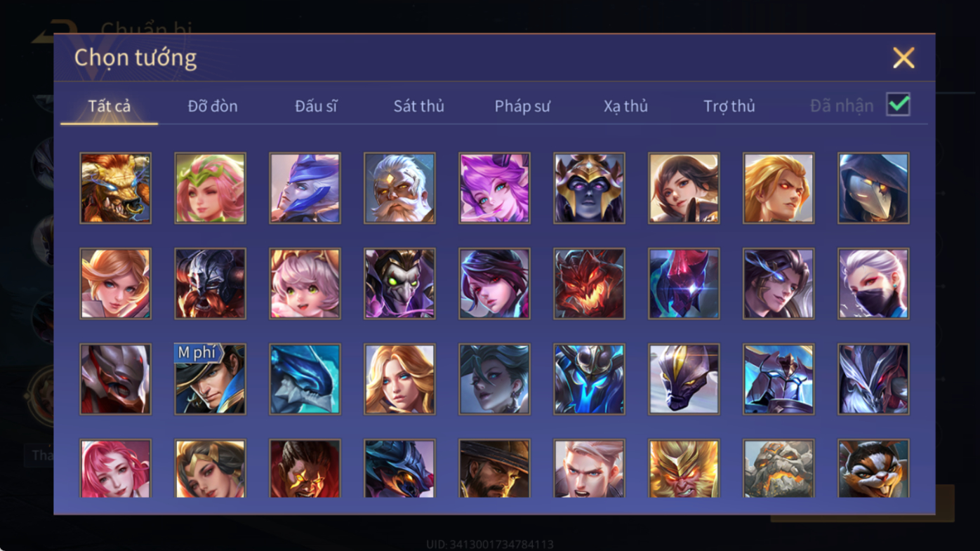Open the Sát thủ tab

[x=418, y=106]
